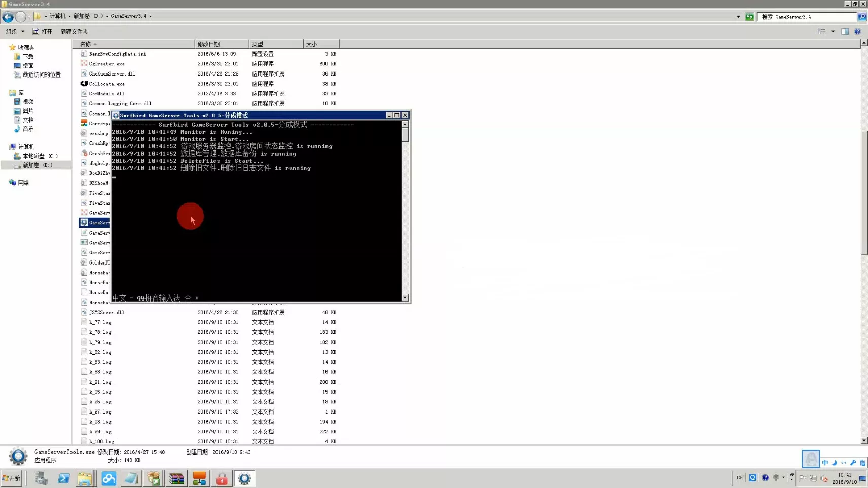This screenshot has height=488, width=868.
Task: Click the console scrollbar down arrow
Action: (405, 297)
